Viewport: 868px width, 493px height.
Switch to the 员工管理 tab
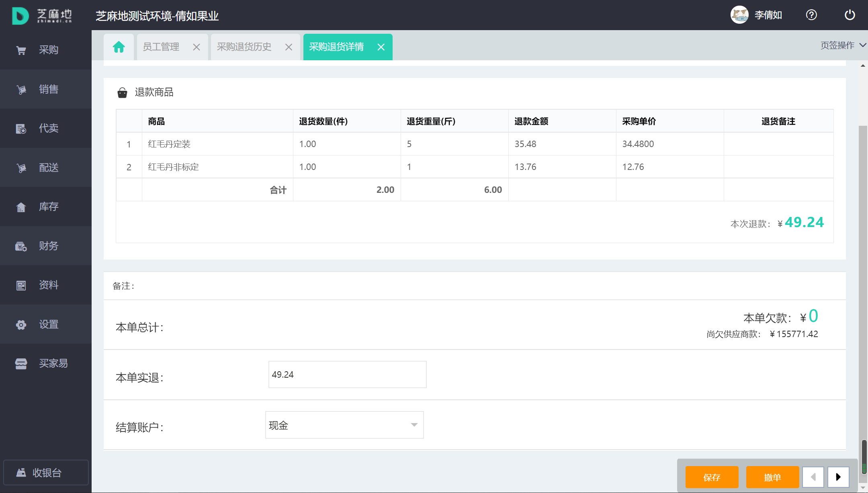(161, 47)
